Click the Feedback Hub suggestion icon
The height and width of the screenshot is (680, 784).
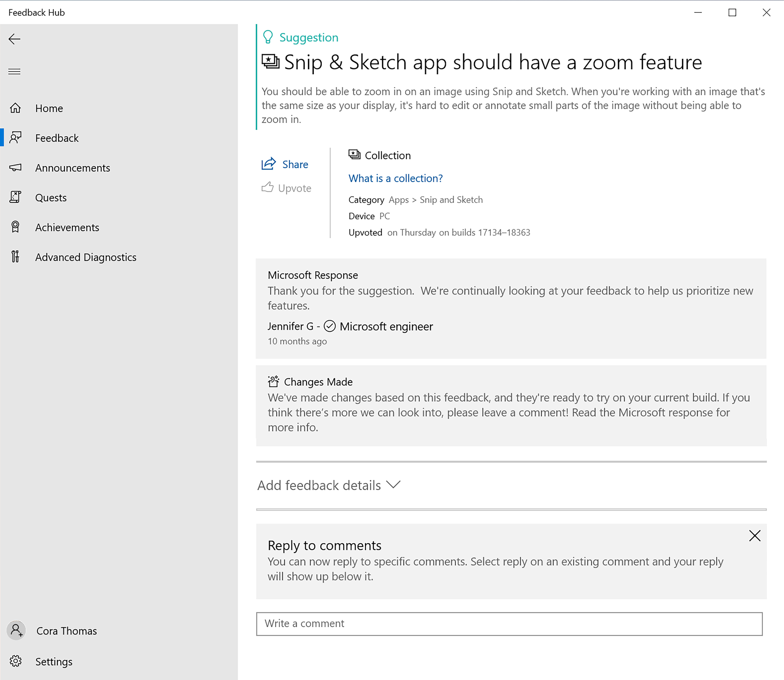tap(267, 37)
